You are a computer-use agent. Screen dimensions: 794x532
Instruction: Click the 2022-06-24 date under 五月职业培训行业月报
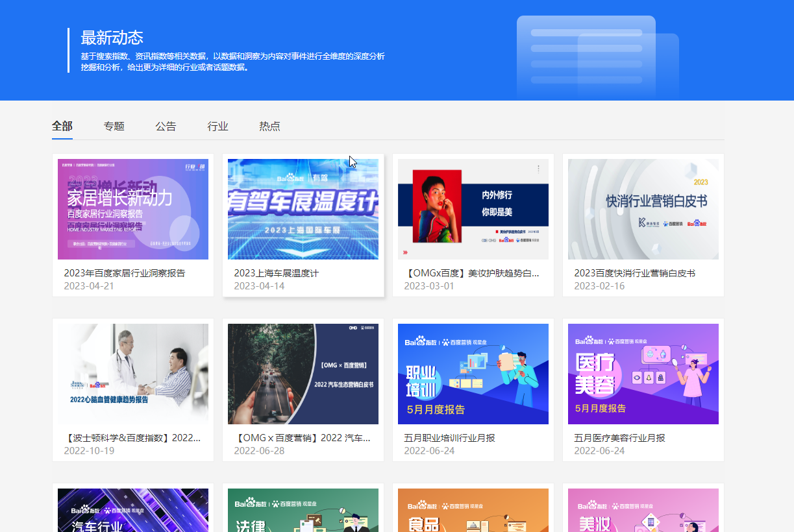coord(429,451)
